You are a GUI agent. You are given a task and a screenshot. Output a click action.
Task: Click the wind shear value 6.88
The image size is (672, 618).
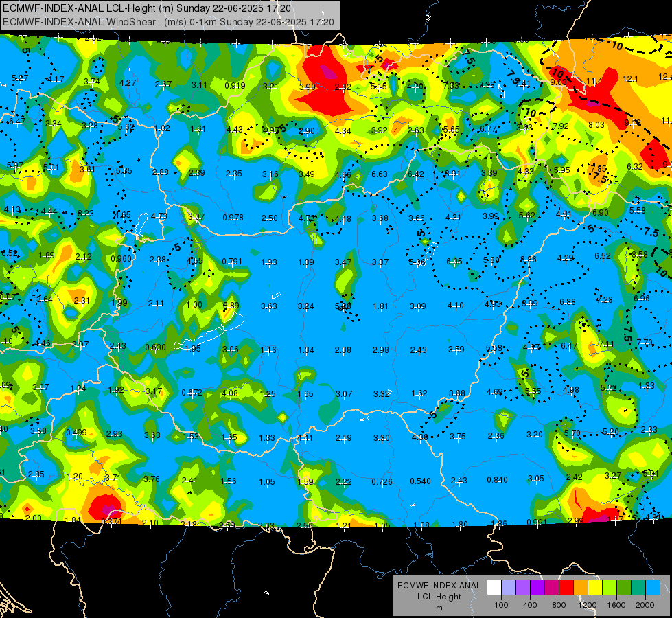point(568,302)
